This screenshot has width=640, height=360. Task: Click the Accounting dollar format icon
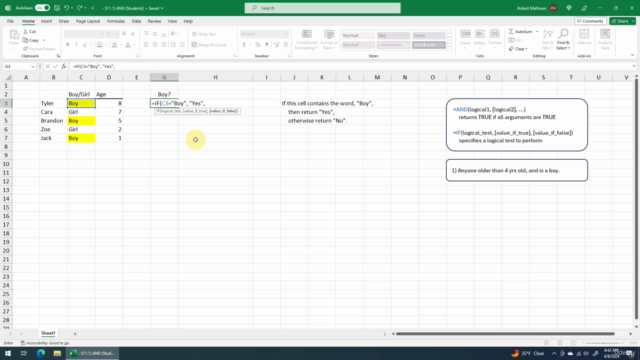(x=244, y=45)
